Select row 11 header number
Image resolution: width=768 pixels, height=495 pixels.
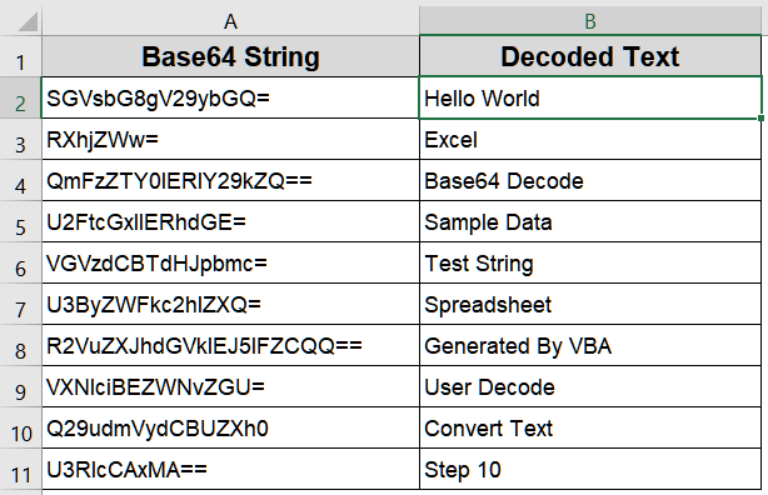click(x=20, y=469)
